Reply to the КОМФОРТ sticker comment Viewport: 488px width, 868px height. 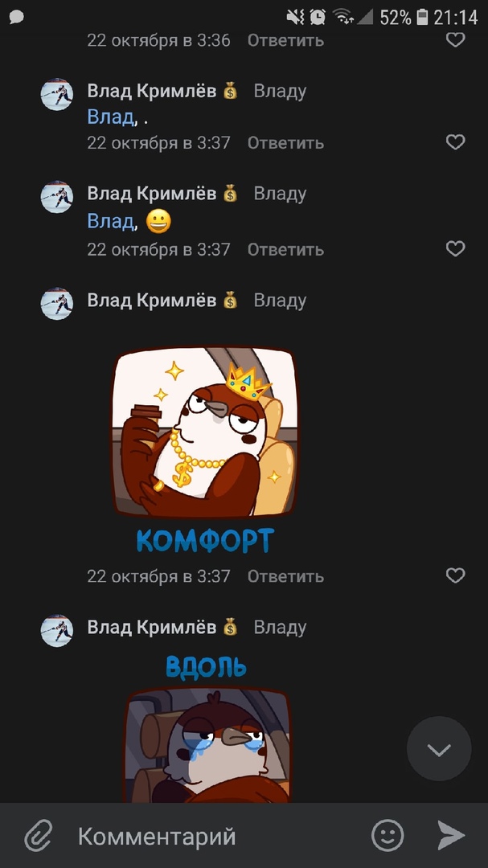(285, 576)
